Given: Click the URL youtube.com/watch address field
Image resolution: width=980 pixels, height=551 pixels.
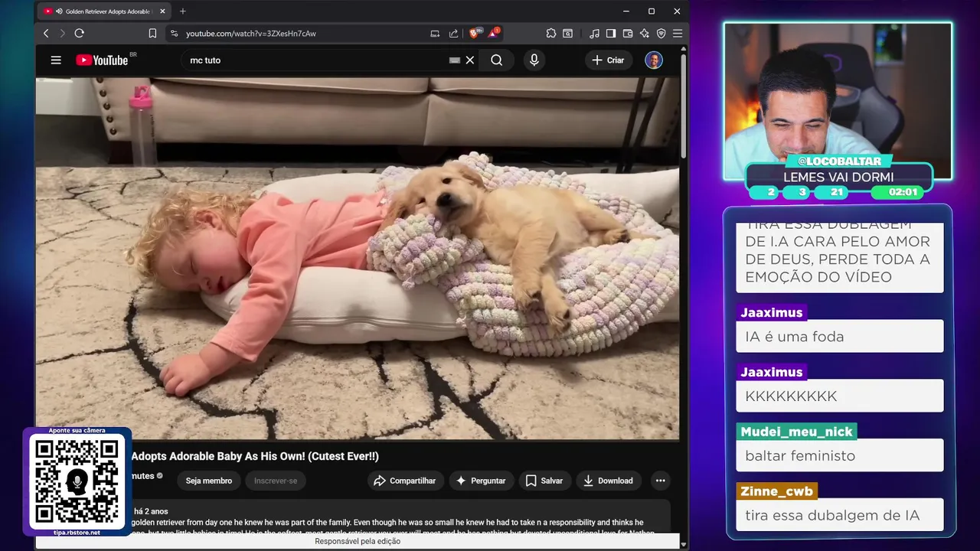Looking at the screenshot, I should 251,34.
